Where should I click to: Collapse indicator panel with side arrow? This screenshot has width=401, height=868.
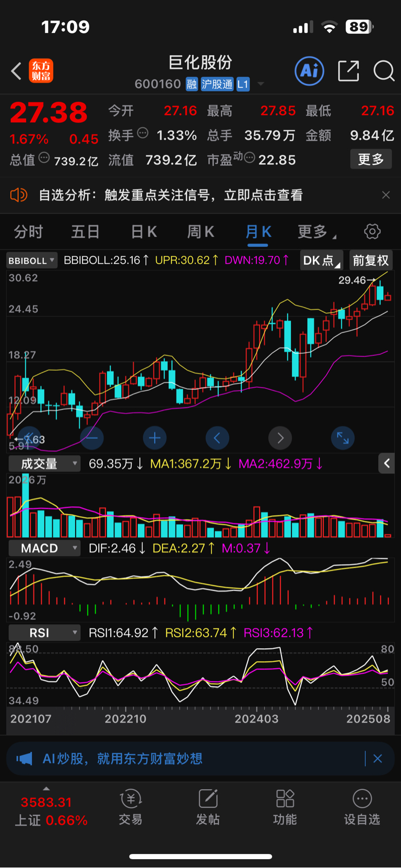click(x=386, y=463)
